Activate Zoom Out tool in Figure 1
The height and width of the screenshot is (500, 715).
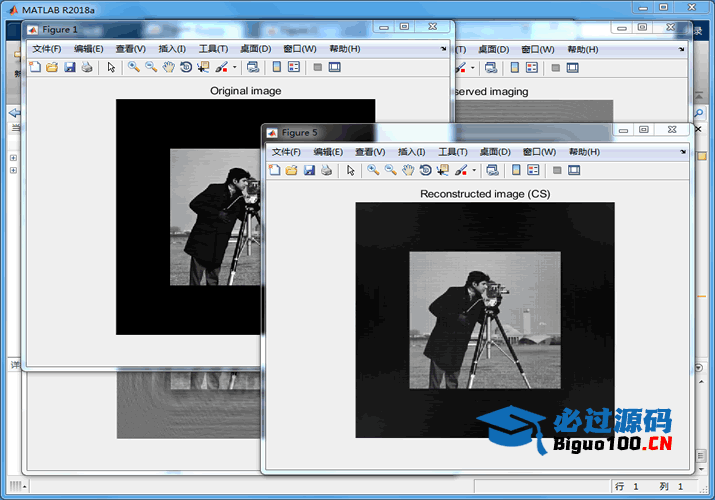(x=151, y=67)
